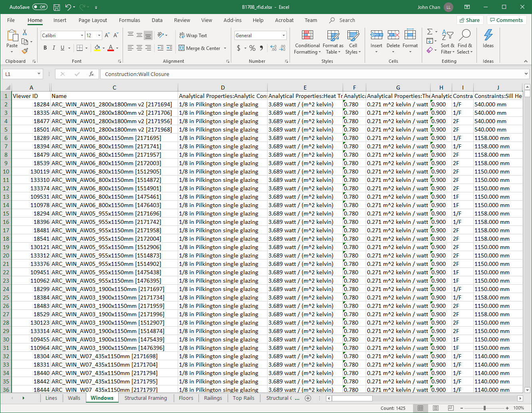Apply Percent Style number format
The width and height of the screenshot is (532, 413).
252,48
